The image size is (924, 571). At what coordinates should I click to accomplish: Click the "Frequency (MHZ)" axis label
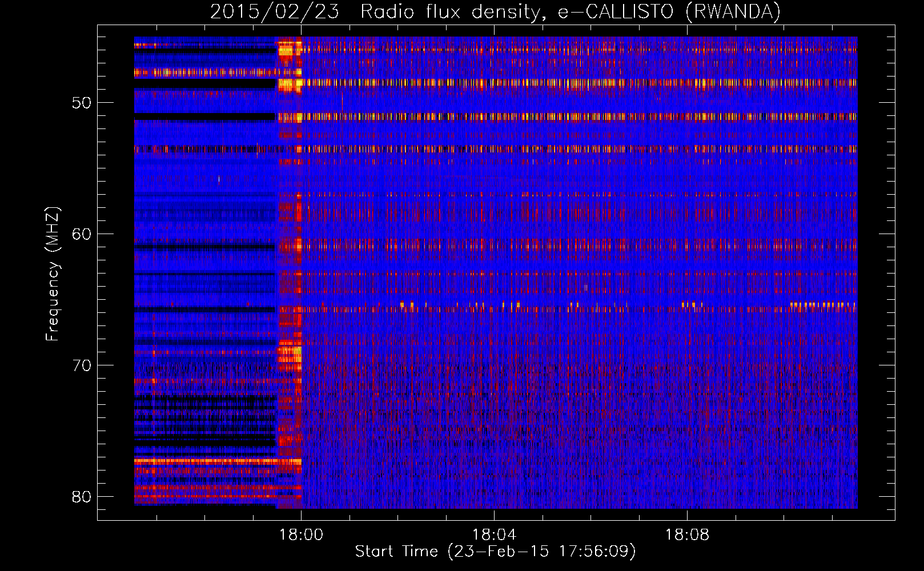(x=53, y=274)
